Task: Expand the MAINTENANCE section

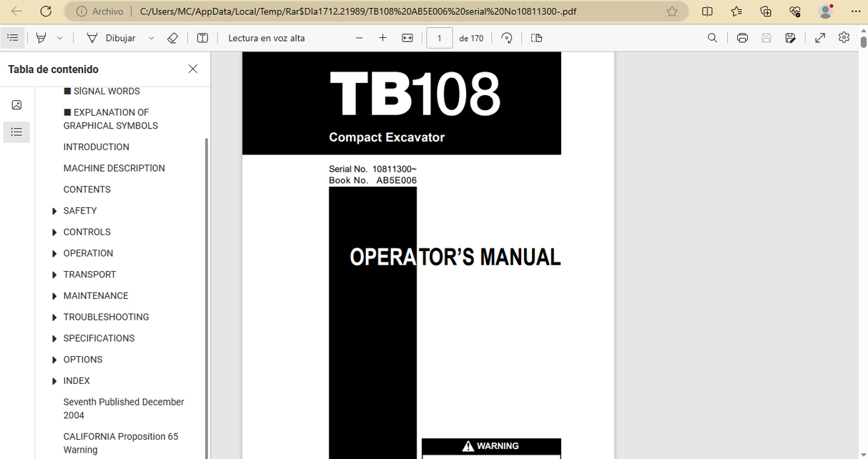Action: 54,296
